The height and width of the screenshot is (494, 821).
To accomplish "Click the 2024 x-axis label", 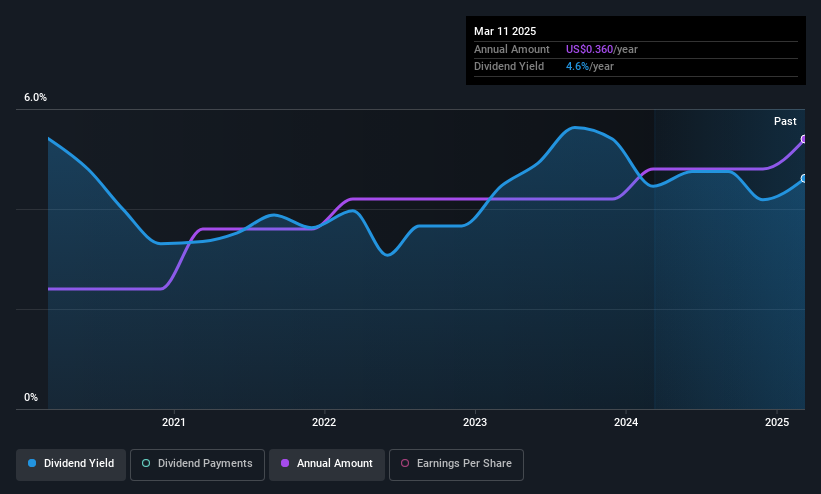I will [x=626, y=422].
